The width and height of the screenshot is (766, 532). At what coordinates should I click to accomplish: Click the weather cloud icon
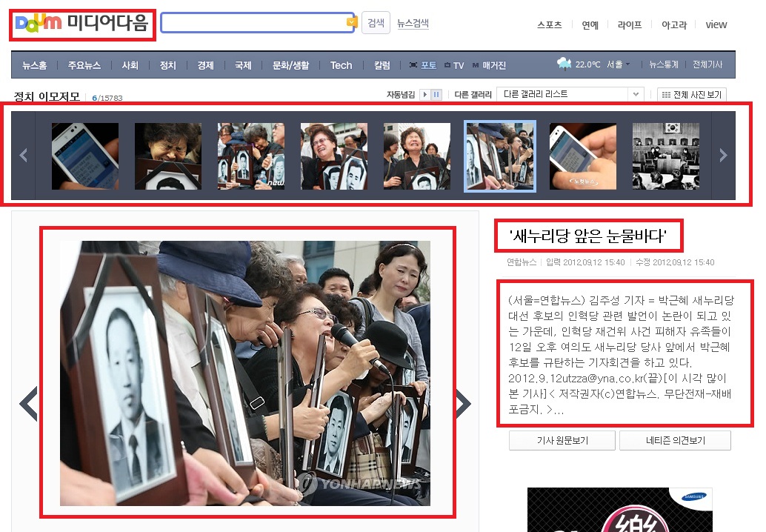point(564,64)
